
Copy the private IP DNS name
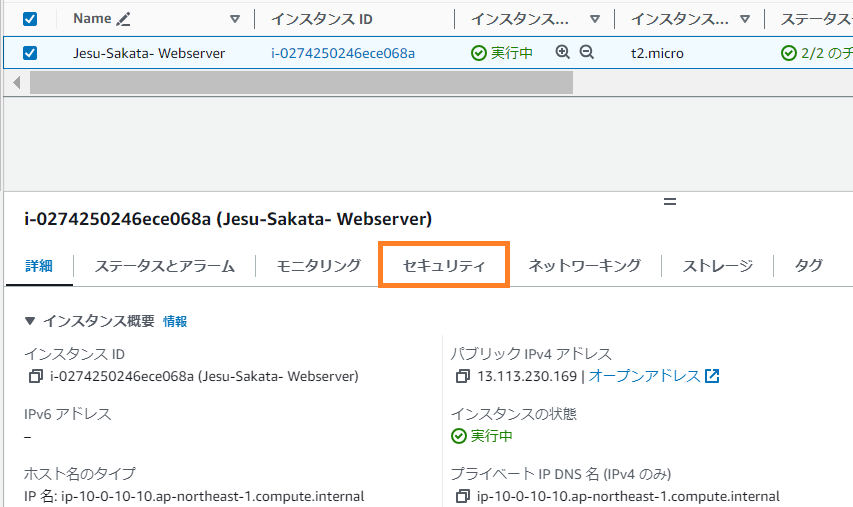tap(462, 496)
